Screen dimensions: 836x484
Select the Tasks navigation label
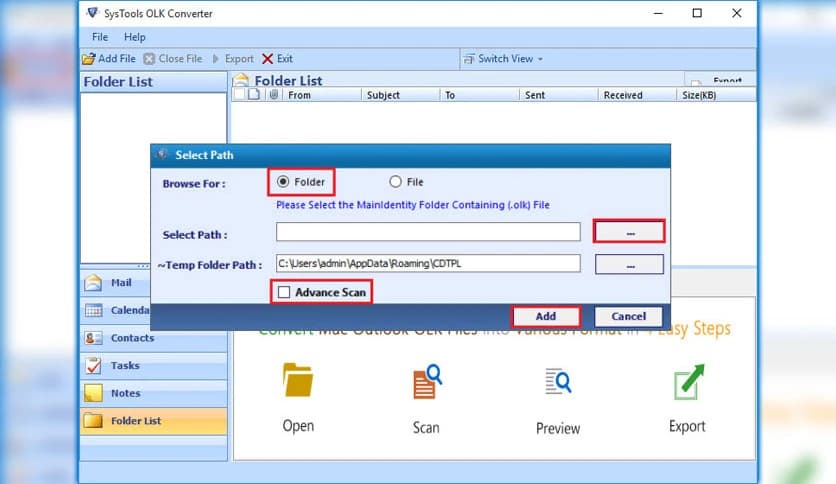125,366
